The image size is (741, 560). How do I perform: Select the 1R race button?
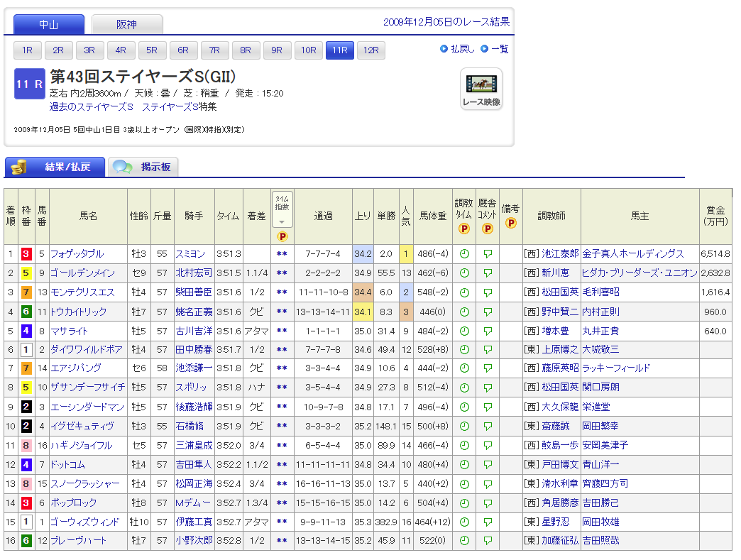point(27,50)
